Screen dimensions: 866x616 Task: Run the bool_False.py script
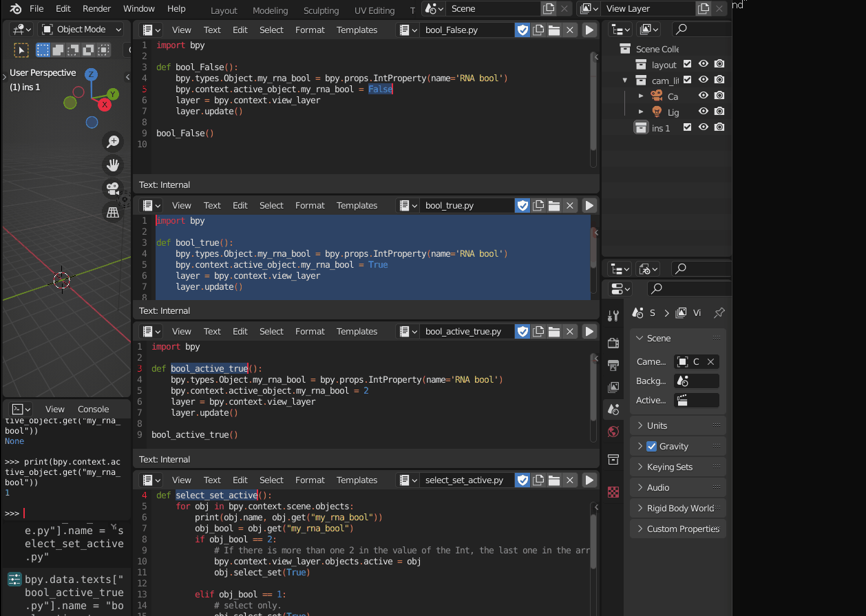pyautogui.click(x=589, y=30)
